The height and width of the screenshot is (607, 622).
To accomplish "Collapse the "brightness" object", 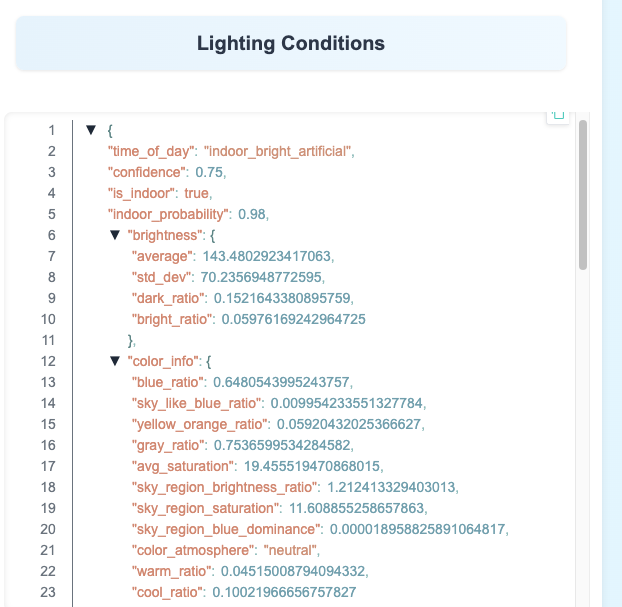I will coord(115,235).
